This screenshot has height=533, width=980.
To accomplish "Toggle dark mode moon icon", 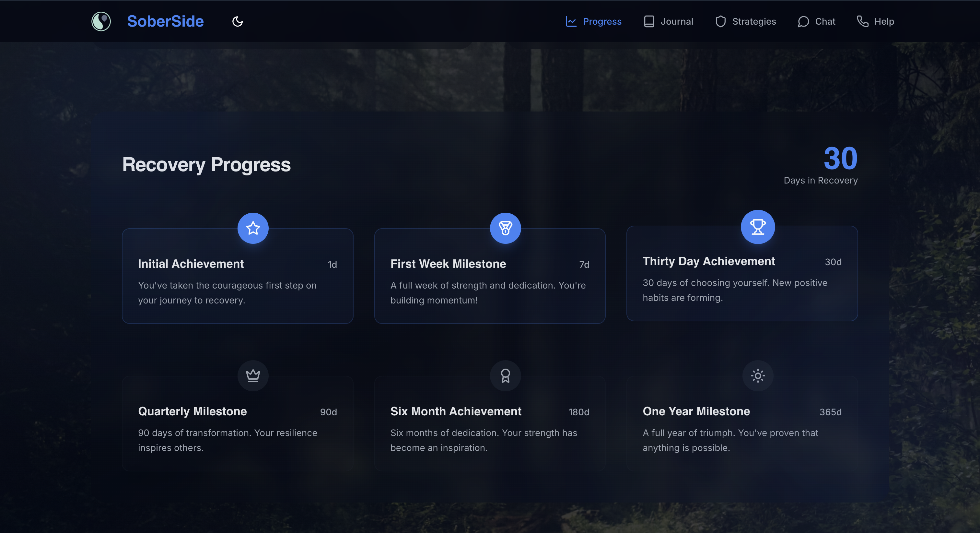I will 238,21.
